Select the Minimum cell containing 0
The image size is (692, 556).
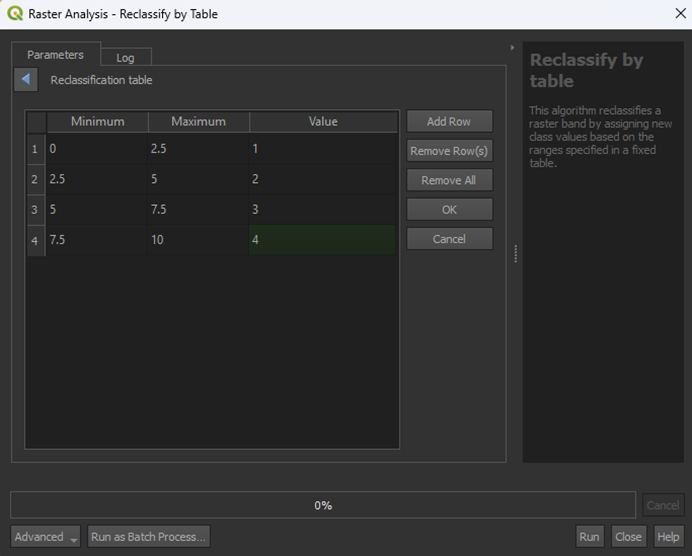(97, 149)
